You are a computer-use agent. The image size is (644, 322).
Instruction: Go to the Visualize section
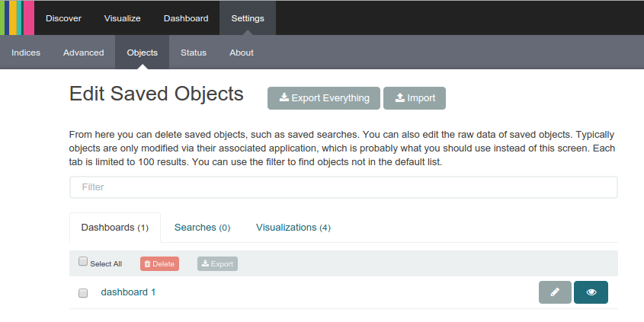[123, 18]
